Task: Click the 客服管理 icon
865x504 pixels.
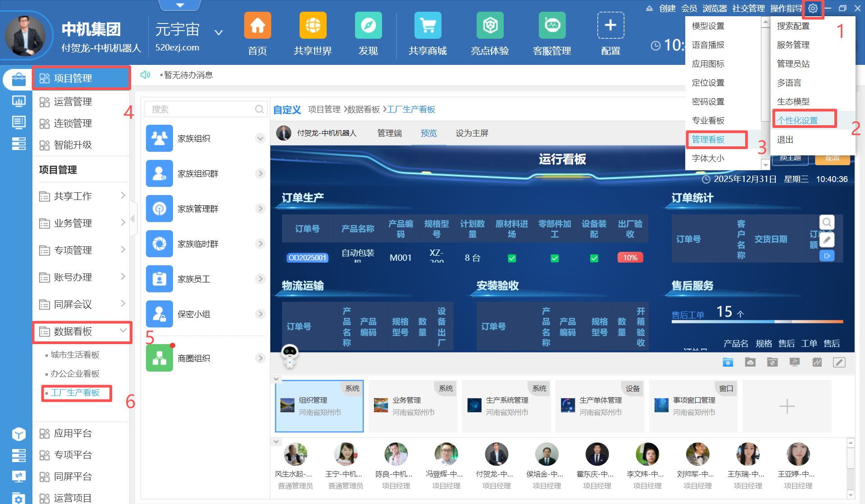Action: tap(552, 26)
